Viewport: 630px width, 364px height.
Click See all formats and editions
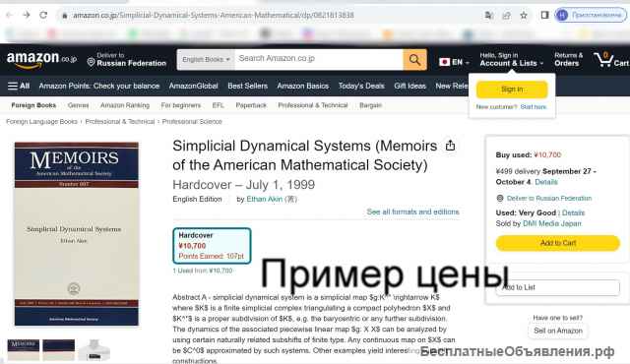click(412, 212)
